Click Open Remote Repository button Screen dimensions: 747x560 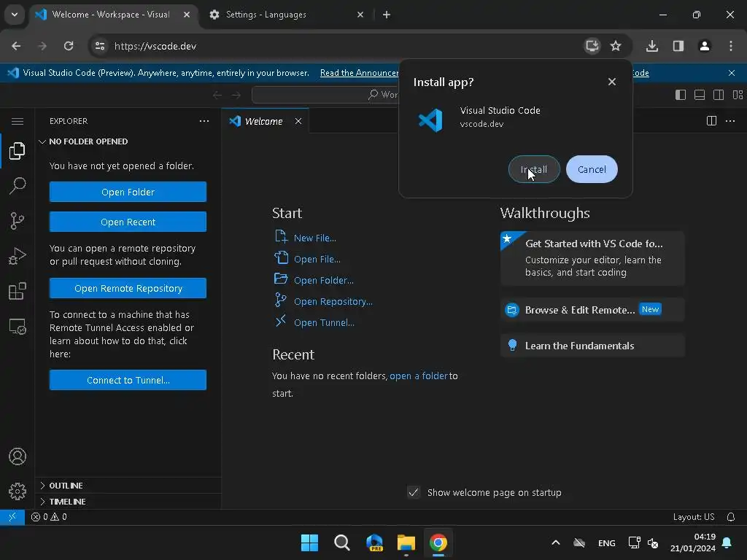coord(128,288)
